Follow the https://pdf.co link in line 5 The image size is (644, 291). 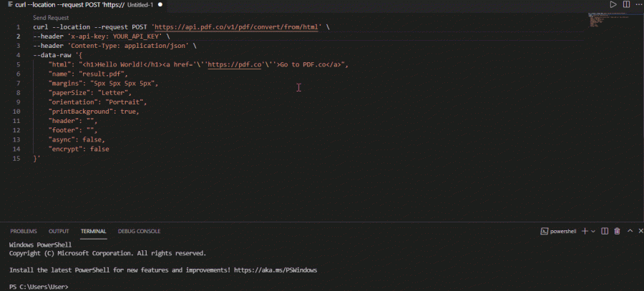(x=235, y=65)
